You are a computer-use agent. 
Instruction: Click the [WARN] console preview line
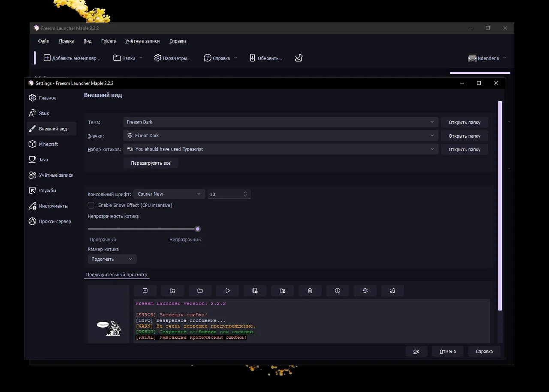pyautogui.click(x=196, y=326)
